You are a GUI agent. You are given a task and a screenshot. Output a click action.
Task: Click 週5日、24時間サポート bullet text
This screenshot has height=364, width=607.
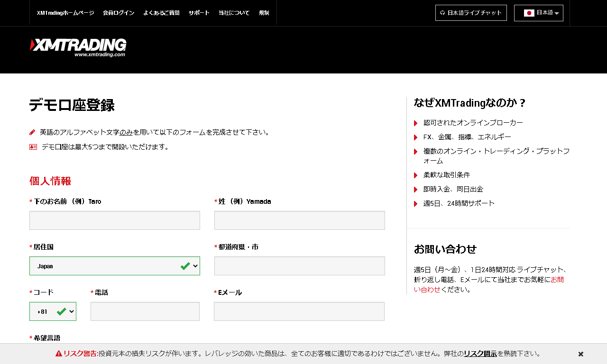coord(459,203)
